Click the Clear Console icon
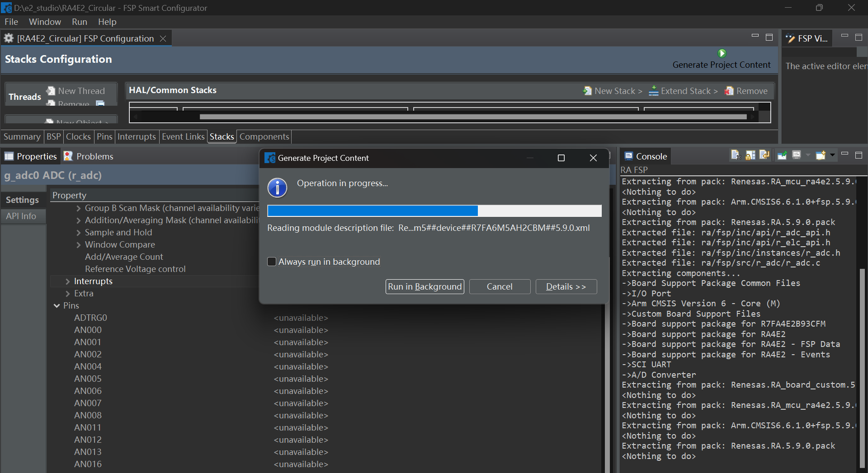Screen dimensions: 868x473 click(736, 155)
